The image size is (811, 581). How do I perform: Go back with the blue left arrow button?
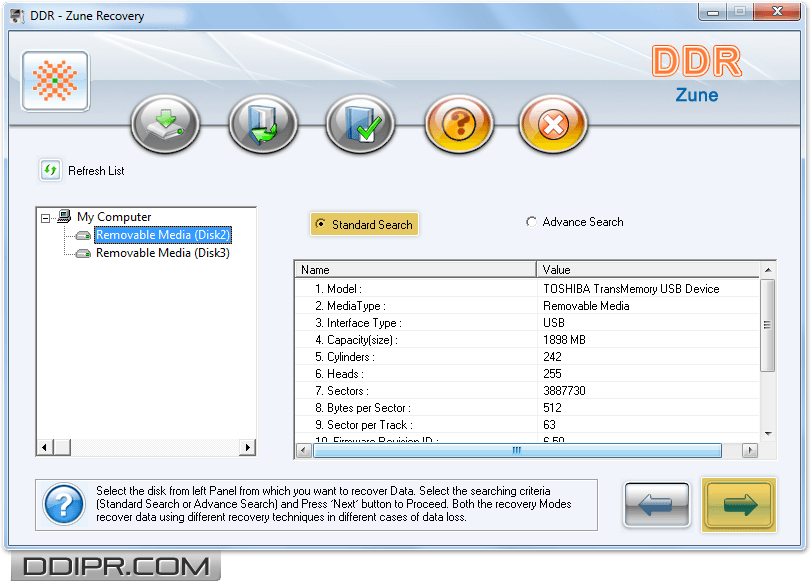tap(657, 504)
